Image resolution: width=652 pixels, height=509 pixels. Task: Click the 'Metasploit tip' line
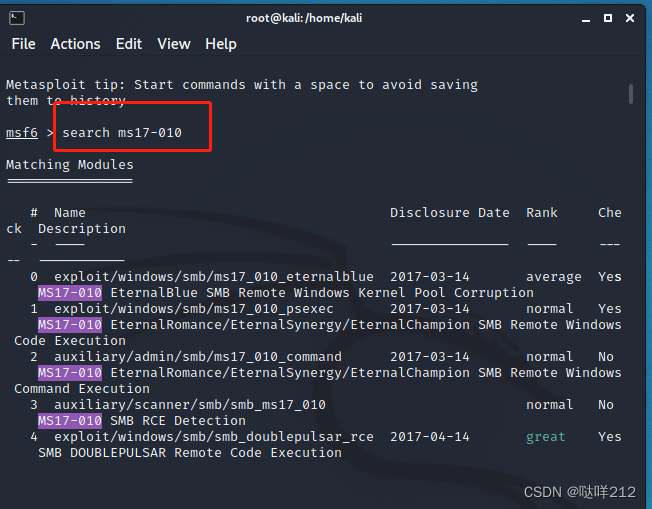click(242, 85)
